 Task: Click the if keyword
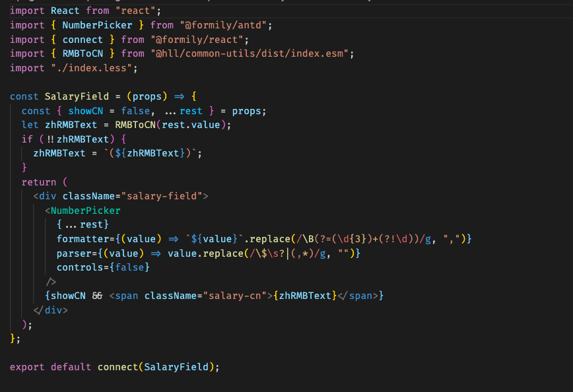click(27, 139)
